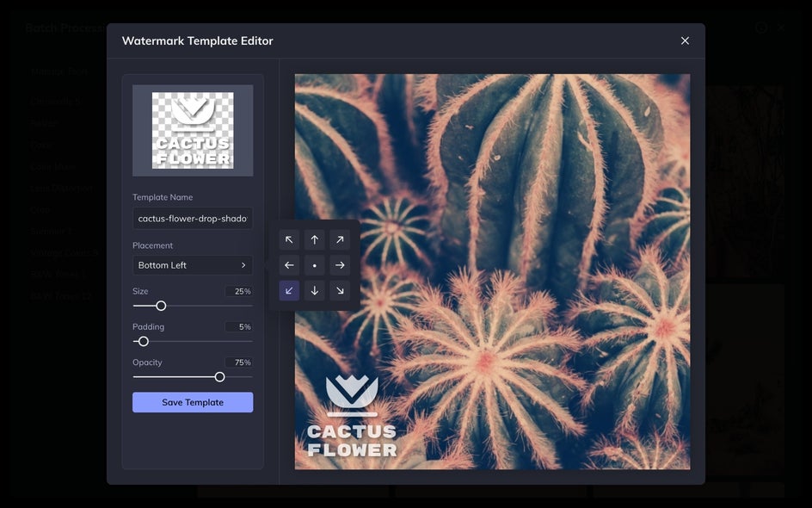Click the dimmed close icon of Batch Processing window
812x508 pixels.
781,28
